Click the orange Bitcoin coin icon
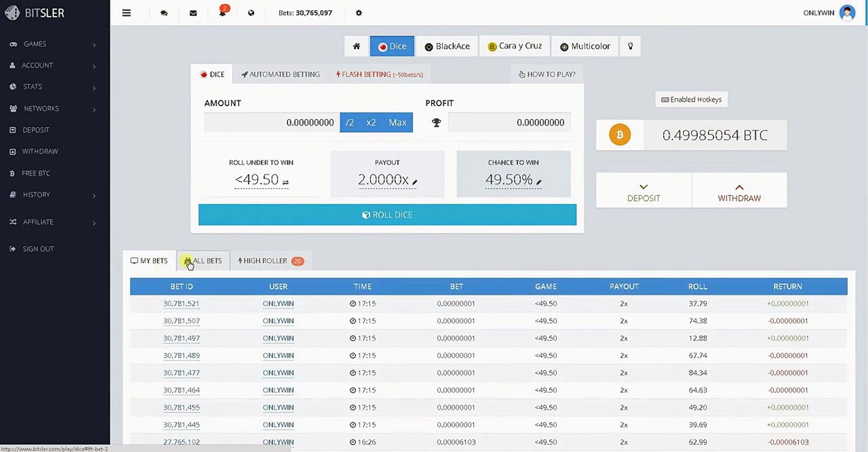 619,135
